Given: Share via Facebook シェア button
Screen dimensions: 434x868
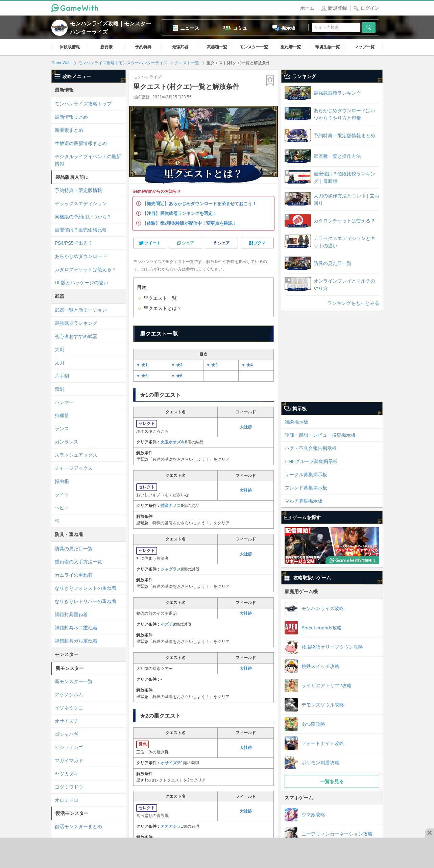Looking at the screenshot, I should pos(221,243).
